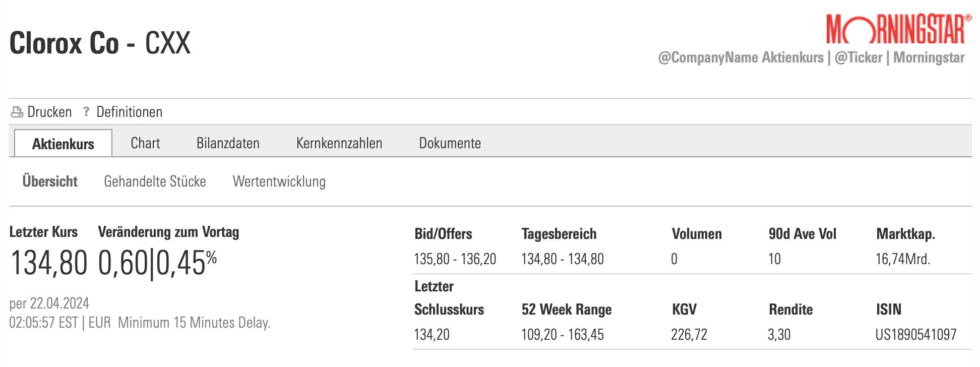This screenshot has height=367, width=980.
Task: Show the Gehandelte Stücke view
Action: pos(155,181)
